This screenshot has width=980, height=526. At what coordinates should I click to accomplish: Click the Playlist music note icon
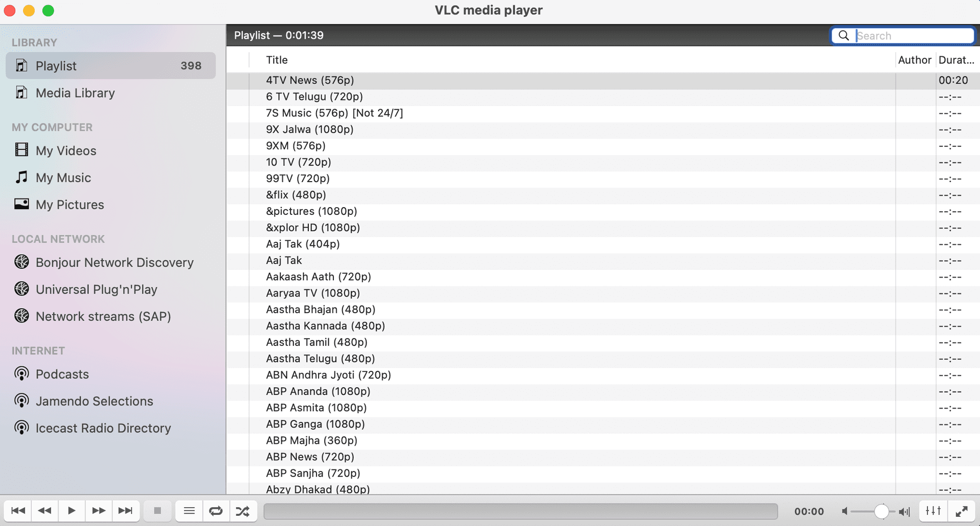pos(21,65)
